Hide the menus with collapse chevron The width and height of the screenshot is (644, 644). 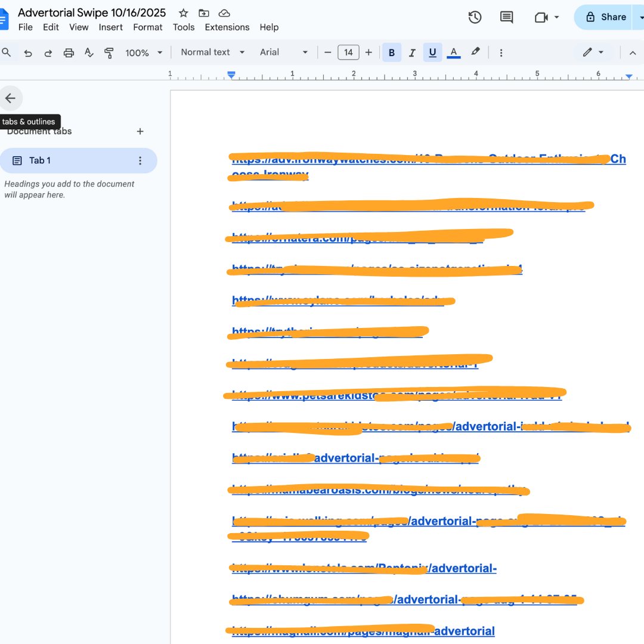[x=633, y=52]
